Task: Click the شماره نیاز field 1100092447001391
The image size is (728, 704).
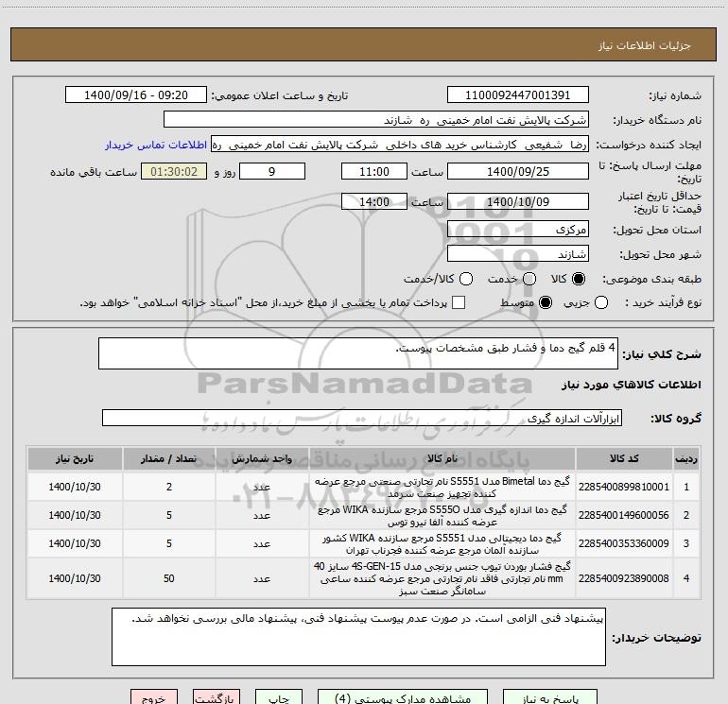Action: (x=518, y=94)
